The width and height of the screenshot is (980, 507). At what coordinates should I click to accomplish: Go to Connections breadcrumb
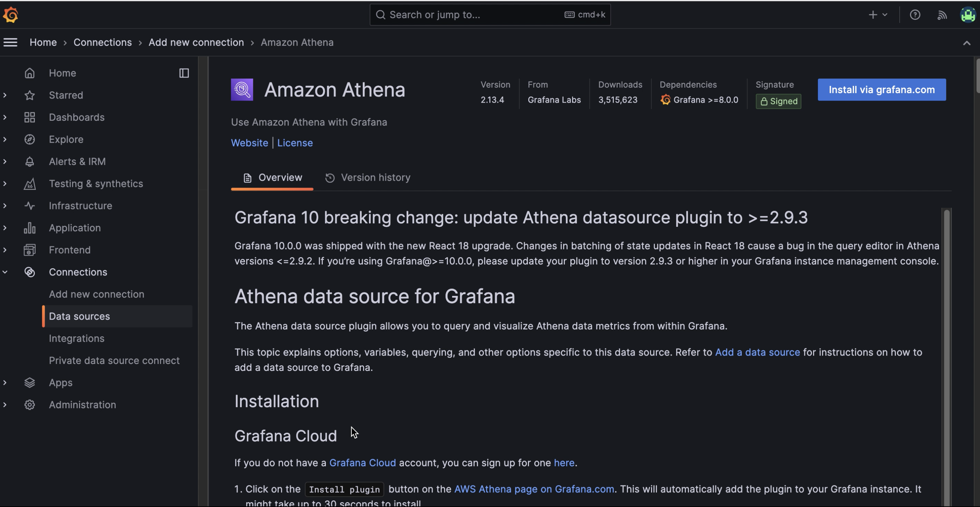(102, 42)
